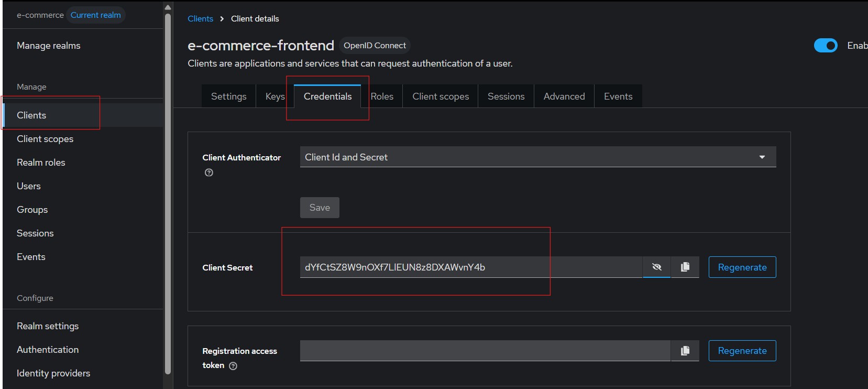Click into the Client Secret field

(470, 267)
